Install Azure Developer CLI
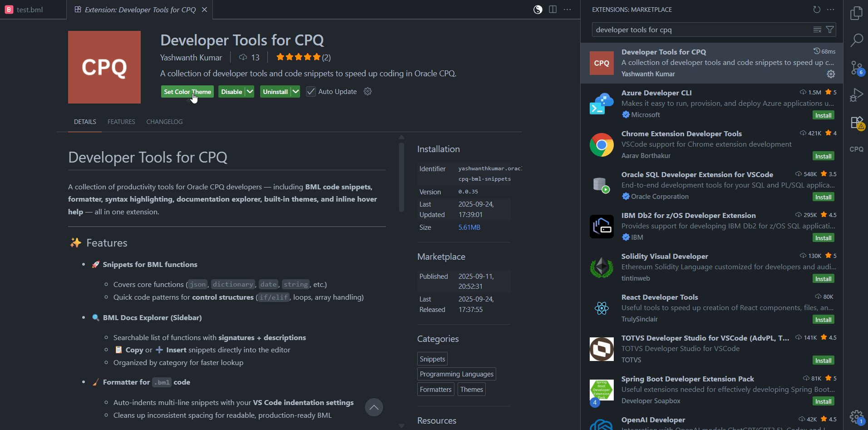Viewport: 868px width, 430px height. pos(823,115)
